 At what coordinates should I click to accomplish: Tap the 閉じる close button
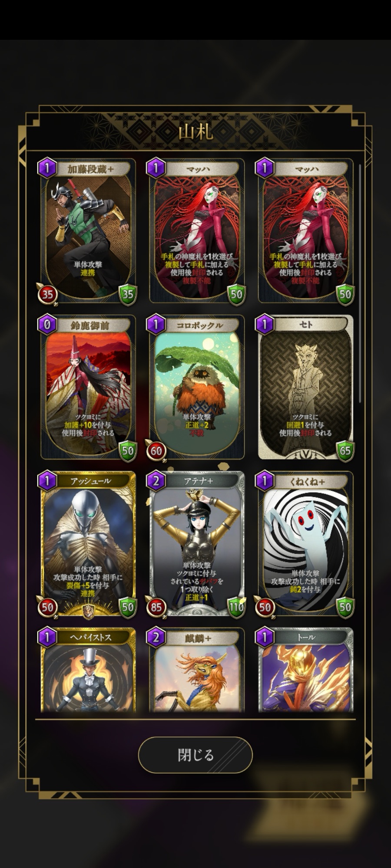click(195, 755)
